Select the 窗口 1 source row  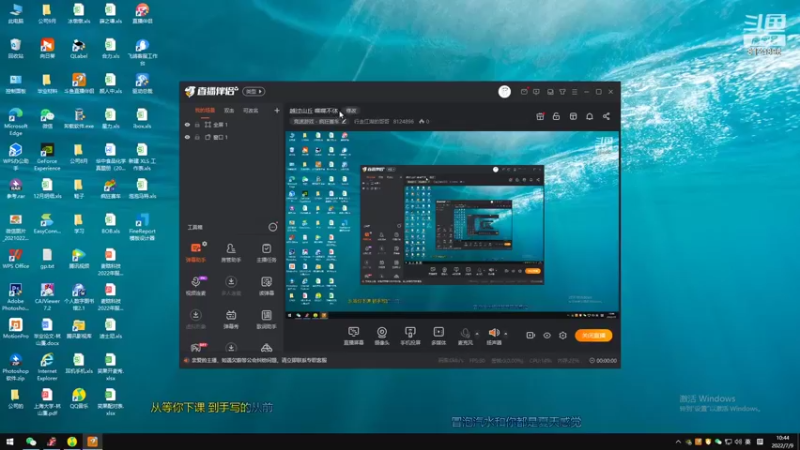(x=232, y=137)
